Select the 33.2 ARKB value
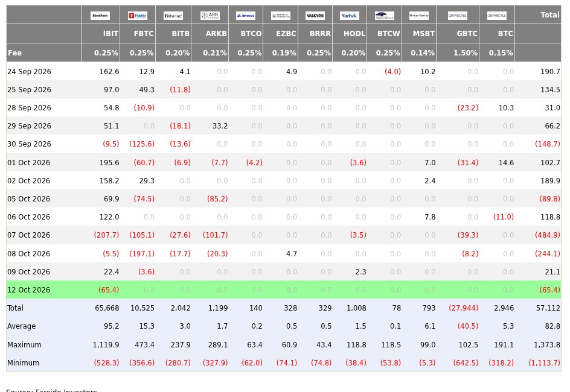Viewport: 570px width, 392px height. coord(220,126)
